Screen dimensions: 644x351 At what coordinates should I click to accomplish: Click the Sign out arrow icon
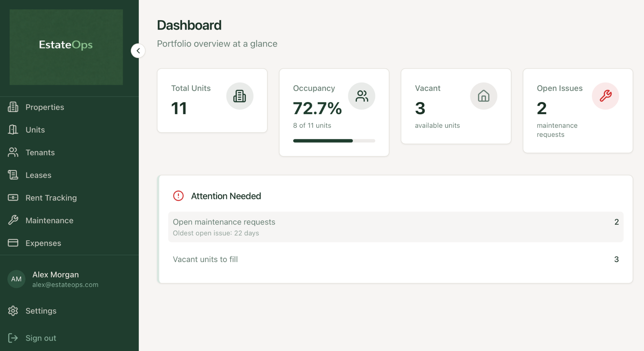pos(13,338)
